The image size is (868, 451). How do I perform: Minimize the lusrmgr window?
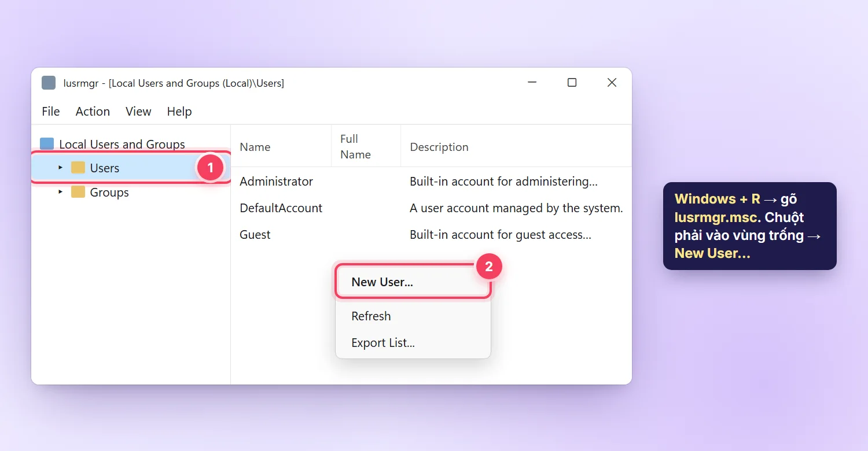(532, 83)
